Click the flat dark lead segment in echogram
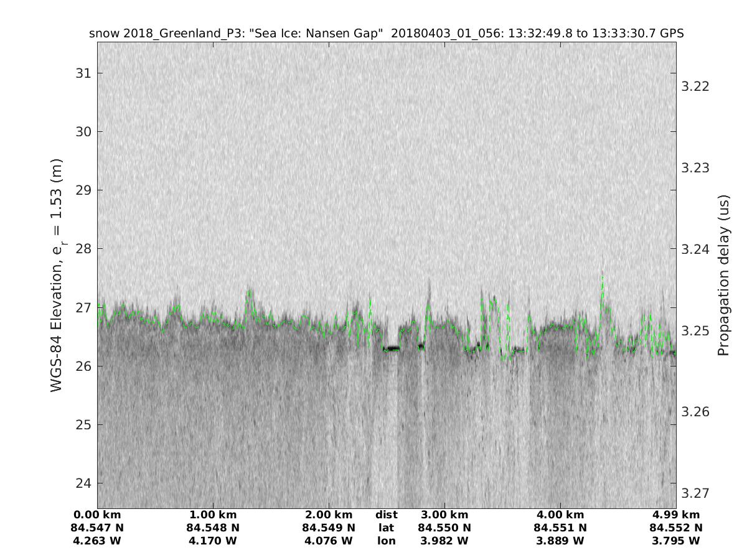Viewport: 747px width, 560px height. [391, 350]
